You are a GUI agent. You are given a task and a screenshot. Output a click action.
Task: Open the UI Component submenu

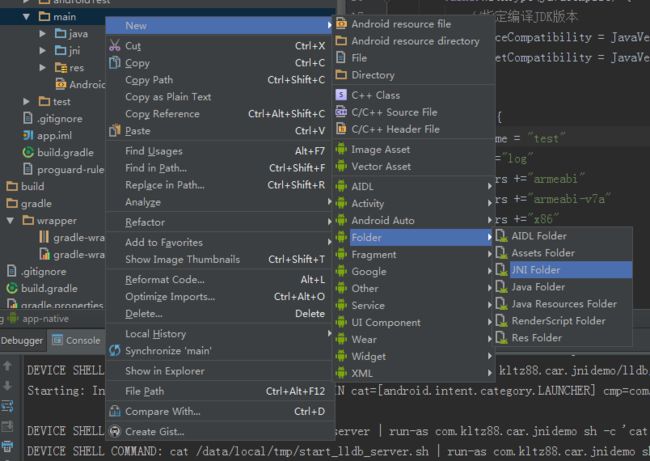point(414,323)
